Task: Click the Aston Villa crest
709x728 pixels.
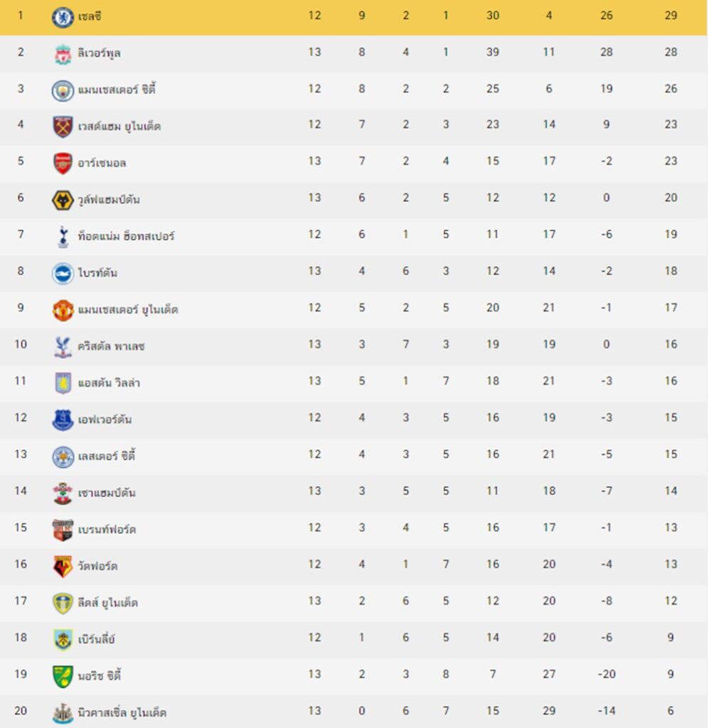Action: (x=63, y=383)
